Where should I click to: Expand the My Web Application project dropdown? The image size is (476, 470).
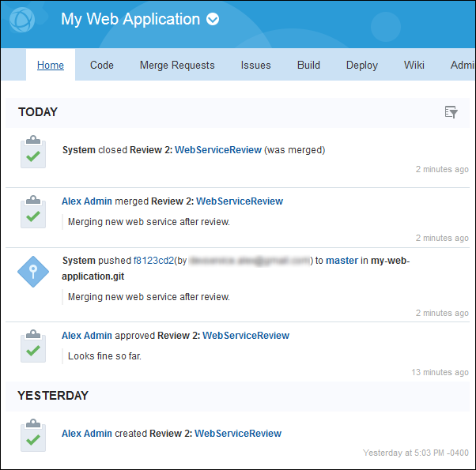213,20
